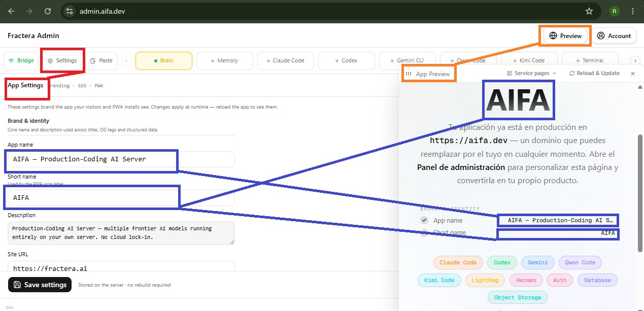
Task: Switch to the Claude Code tab
Action: (285, 60)
